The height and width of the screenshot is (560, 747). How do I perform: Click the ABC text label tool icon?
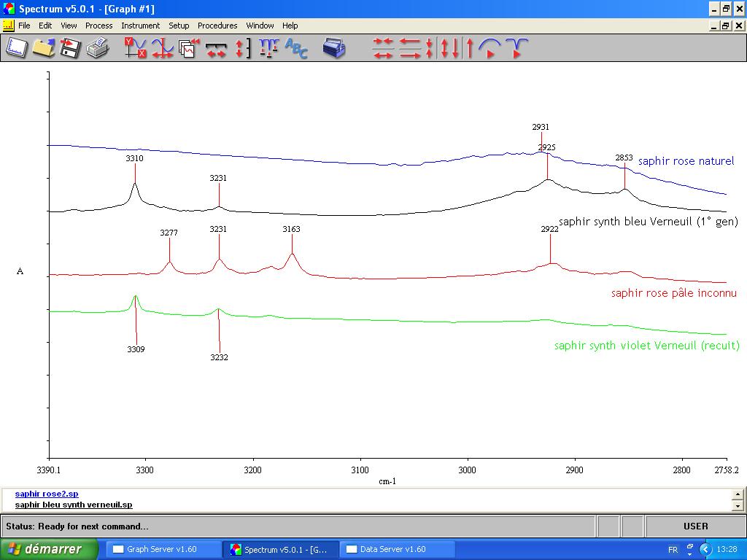pyautogui.click(x=296, y=48)
